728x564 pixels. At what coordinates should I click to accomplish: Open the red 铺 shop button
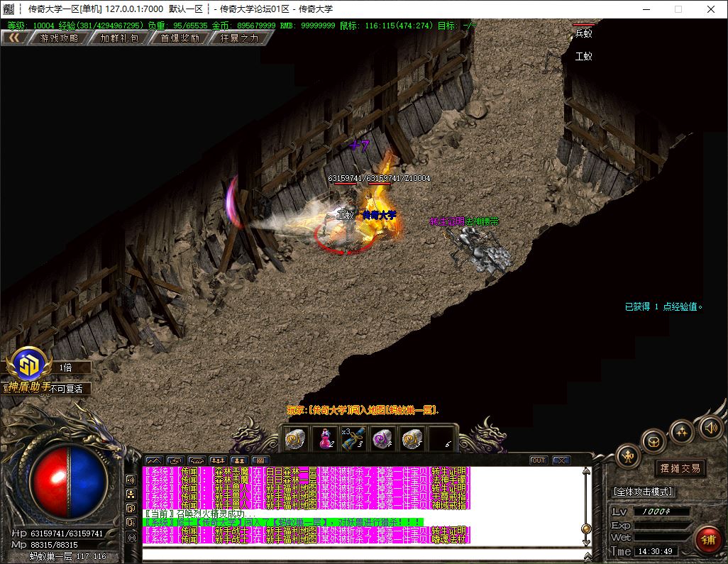(x=708, y=540)
